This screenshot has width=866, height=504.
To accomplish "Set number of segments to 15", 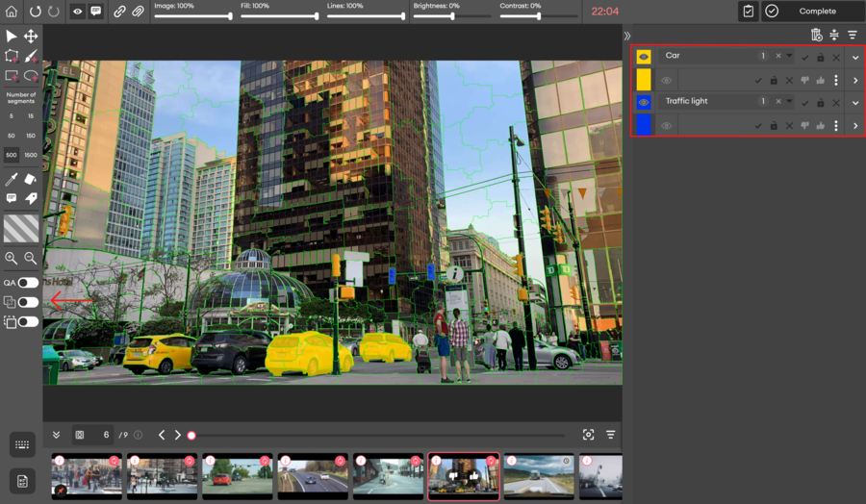I will pos(31,116).
